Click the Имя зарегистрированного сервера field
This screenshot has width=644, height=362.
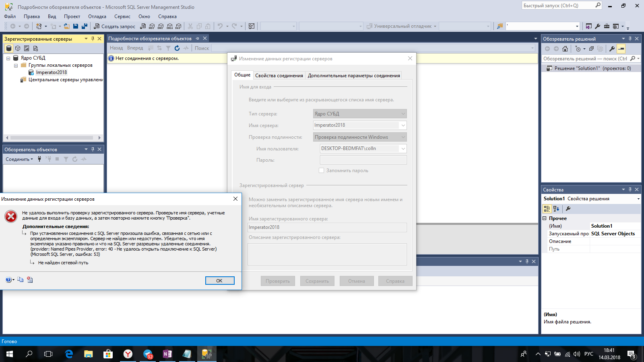327,227
